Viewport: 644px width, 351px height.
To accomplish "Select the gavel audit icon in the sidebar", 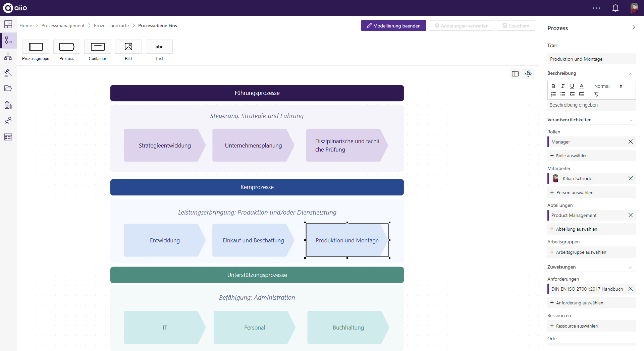I will (8, 72).
